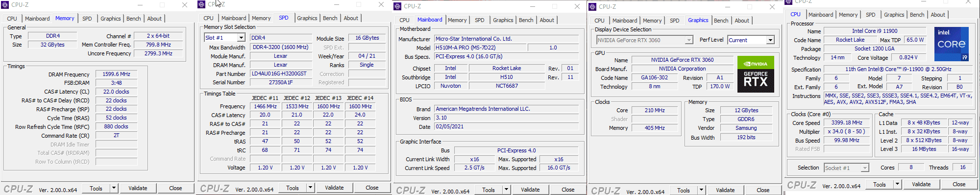
Task: Click Validate button in Mainboard window
Action: [530, 190]
